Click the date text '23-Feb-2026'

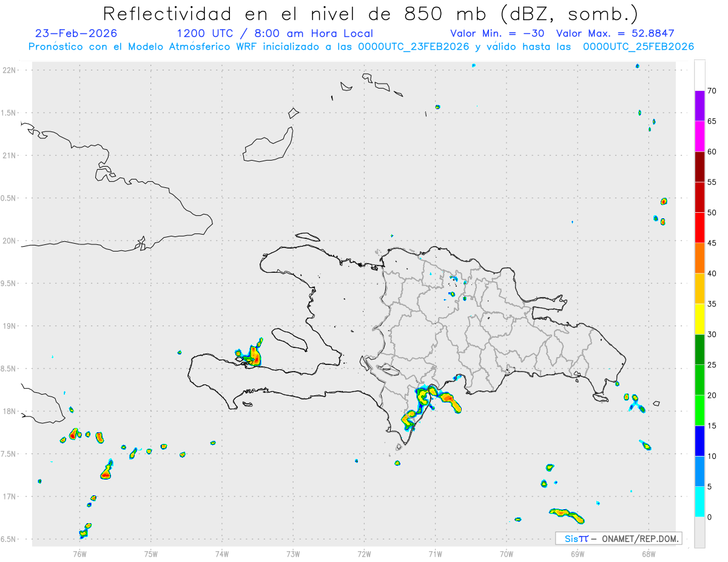point(76,33)
